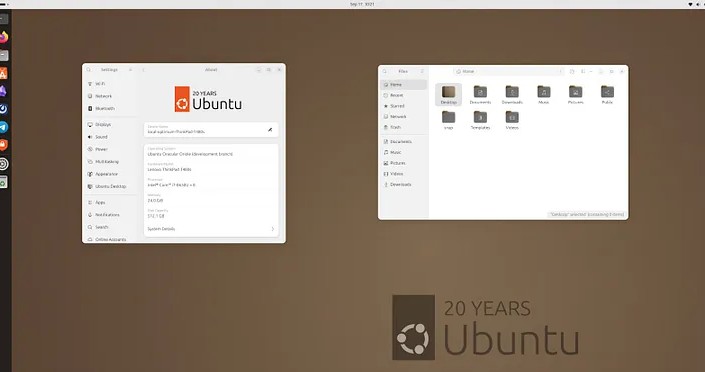Open Starred in Files sidebar
This screenshot has height=372, width=705.
coord(403,106)
